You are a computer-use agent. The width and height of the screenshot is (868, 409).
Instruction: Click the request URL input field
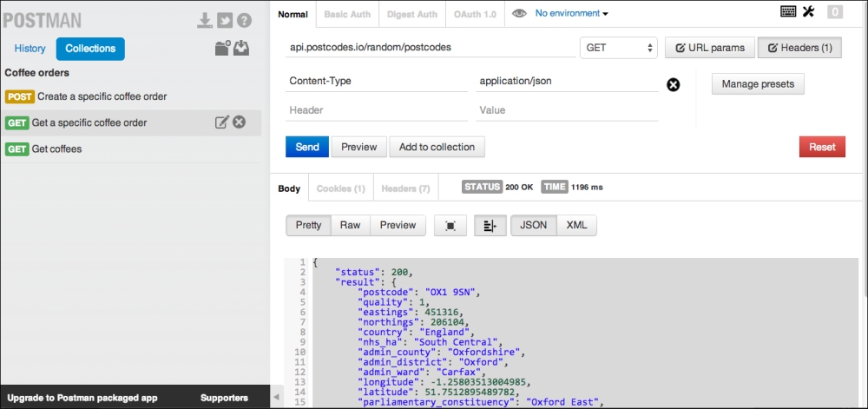pos(431,48)
